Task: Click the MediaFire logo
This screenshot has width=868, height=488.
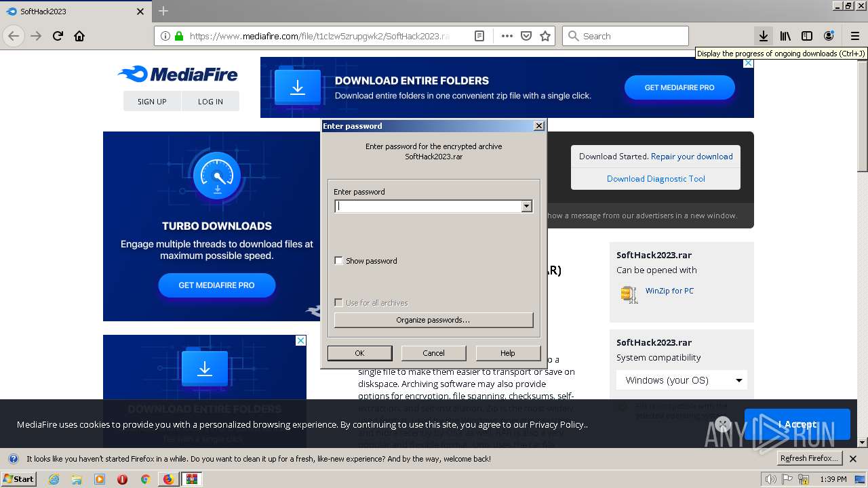Action: point(178,74)
